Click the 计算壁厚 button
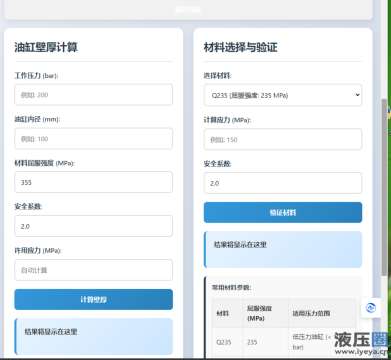The height and width of the screenshot is (360, 391). click(x=93, y=299)
